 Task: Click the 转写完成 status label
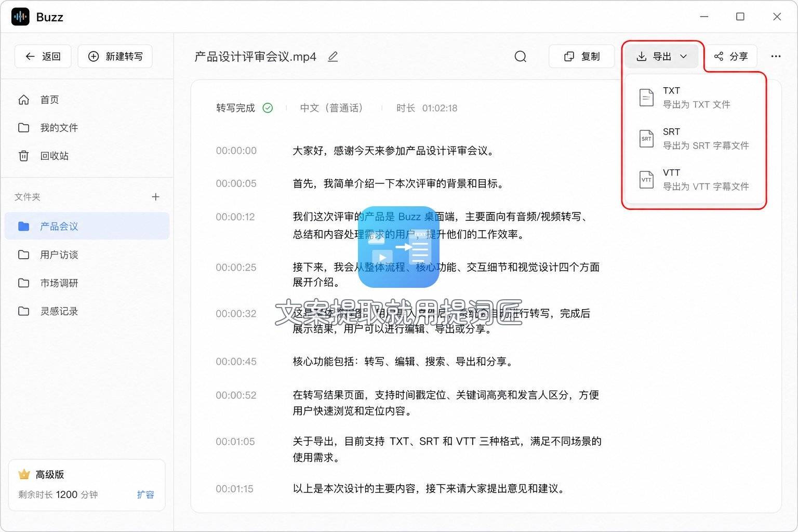235,108
